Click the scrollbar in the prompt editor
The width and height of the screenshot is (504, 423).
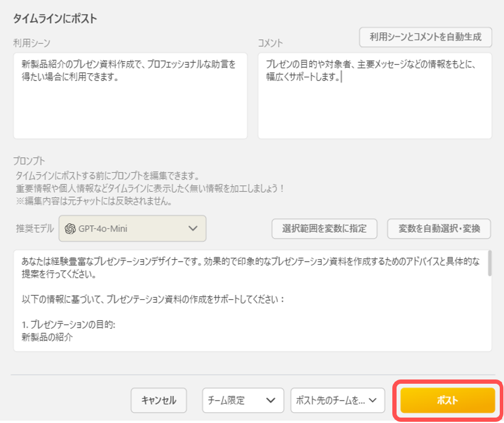pyautogui.click(x=489, y=263)
